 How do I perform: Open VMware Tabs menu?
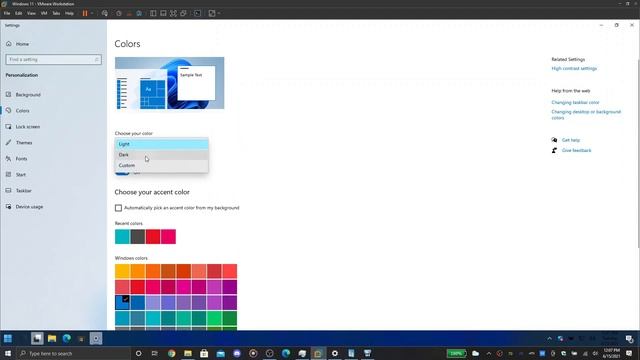[56, 13]
